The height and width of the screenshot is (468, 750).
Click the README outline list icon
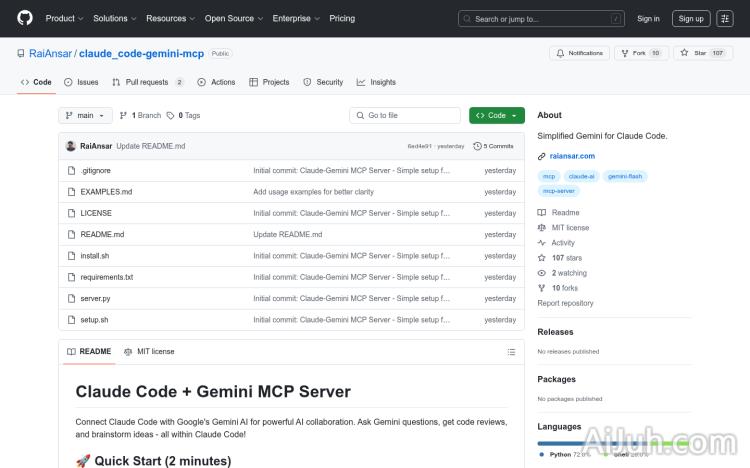click(x=511, y=352)
